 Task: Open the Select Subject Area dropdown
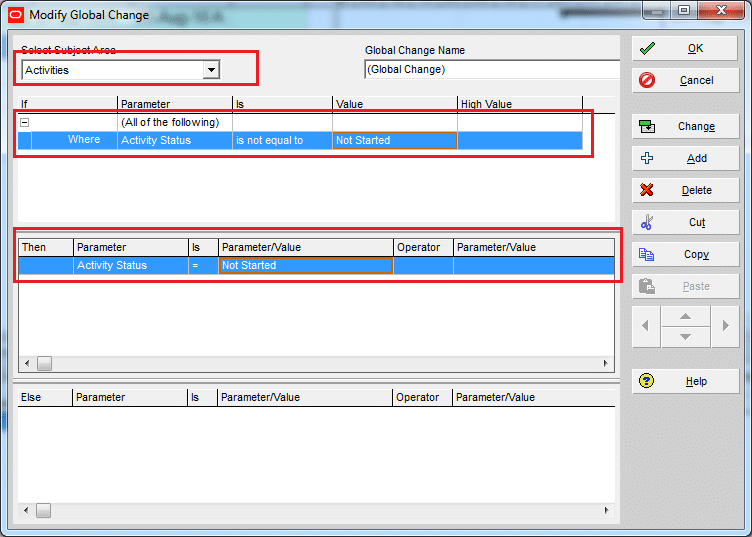tap(211, 70)
